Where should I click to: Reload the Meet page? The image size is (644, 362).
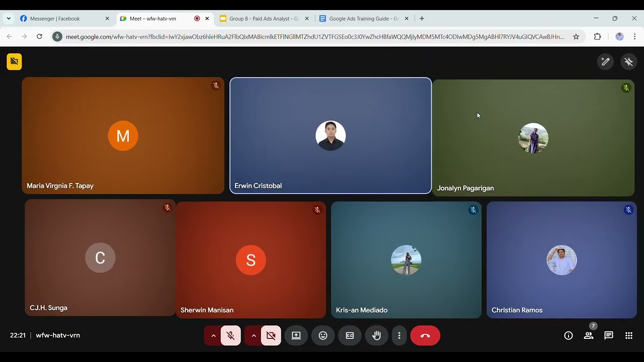click(39, 37)
